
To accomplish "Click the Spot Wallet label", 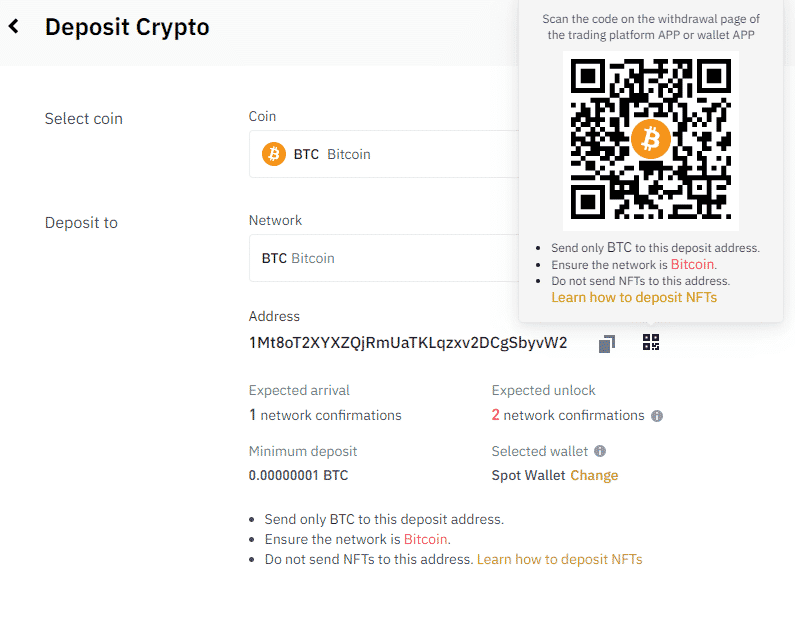I will pyautogui.click(x=528, y=475).
